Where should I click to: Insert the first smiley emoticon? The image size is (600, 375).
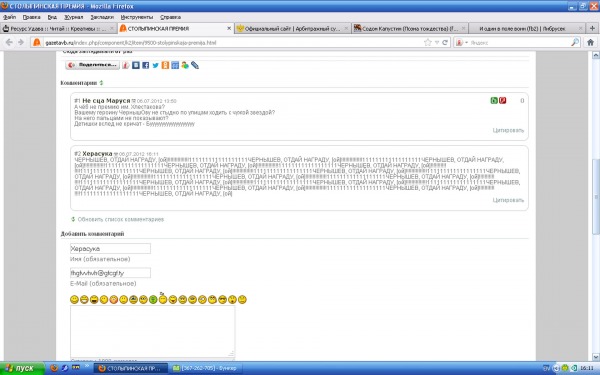click(74, 300)
